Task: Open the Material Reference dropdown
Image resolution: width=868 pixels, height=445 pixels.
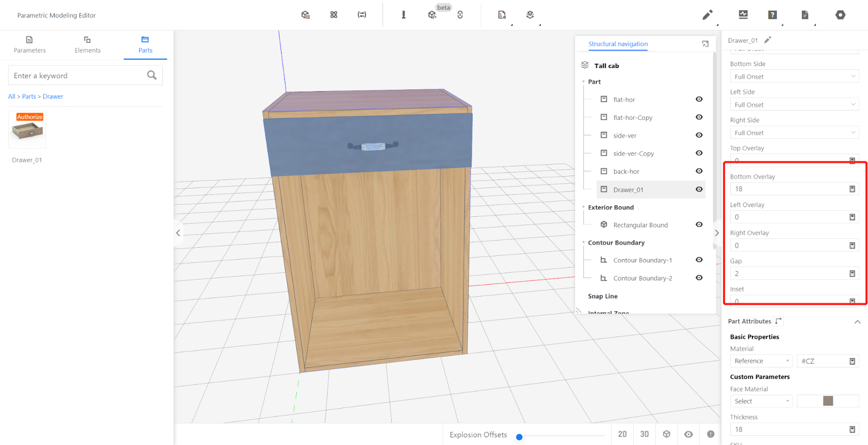Action: 761,361
